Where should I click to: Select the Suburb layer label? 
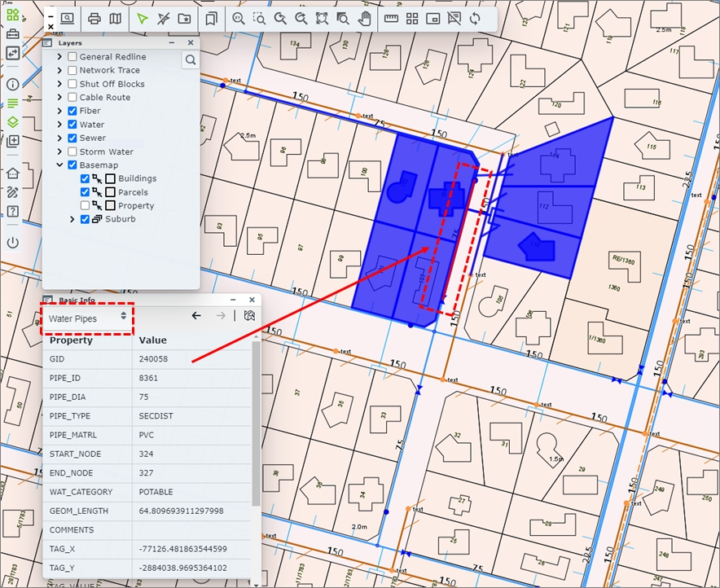pos(121,219)
